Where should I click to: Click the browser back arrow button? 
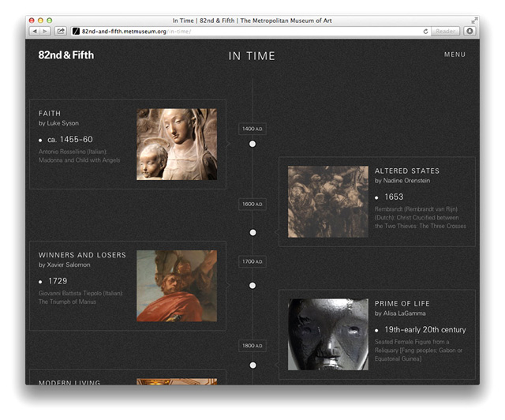pyautogui.click(x=35, y=31)
